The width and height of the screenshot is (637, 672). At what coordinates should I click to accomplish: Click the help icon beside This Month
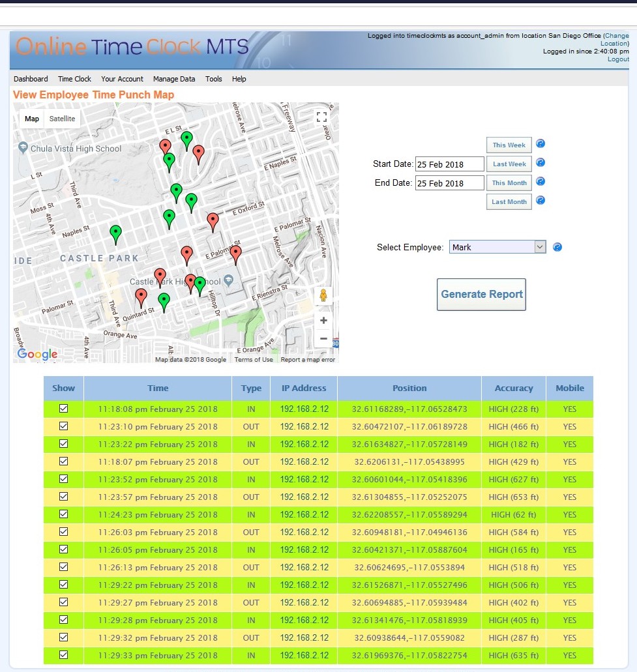541,181
